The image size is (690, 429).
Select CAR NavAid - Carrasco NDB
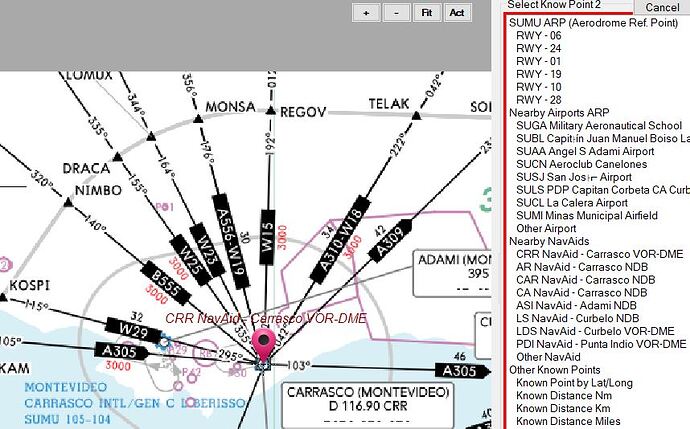(x=585, y=280)
